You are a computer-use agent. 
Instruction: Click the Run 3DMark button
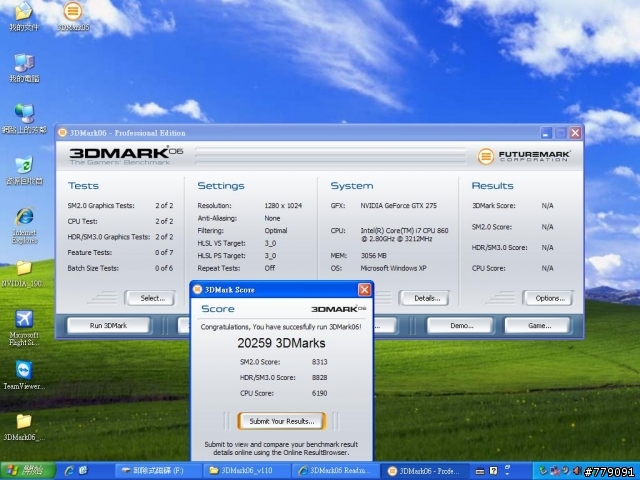(x=109, y=326)
